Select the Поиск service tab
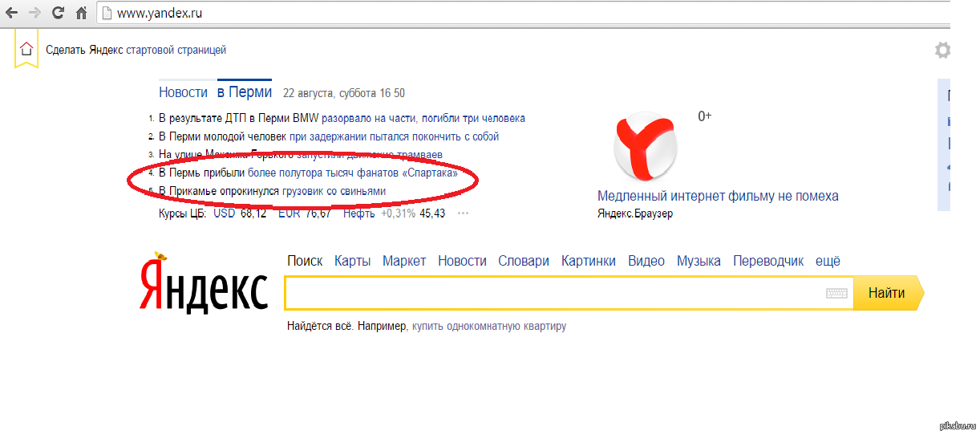Screen dimensions: 980x435 click(x=305, y=261)
